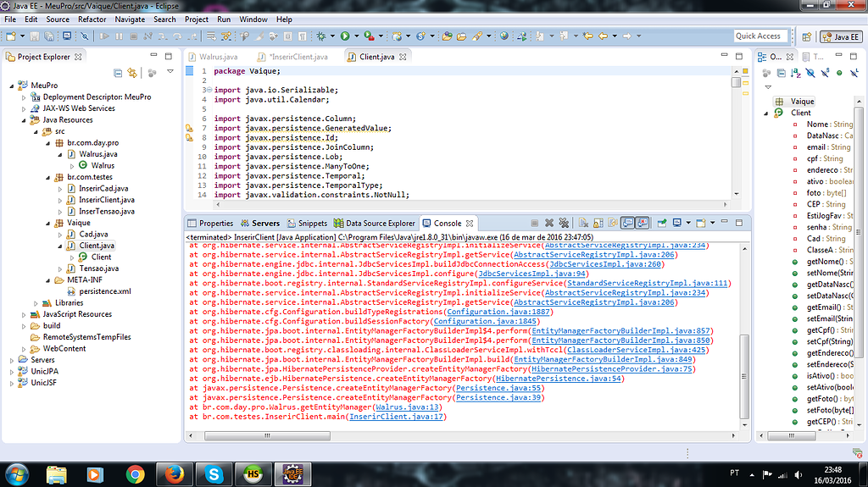Open the Run button dropdown arrow
The width and height of the screenshot is (868, 487).
tap(355, 36)
